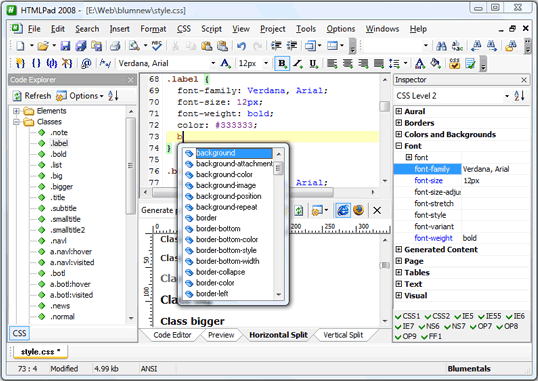Click the Find Next binoculars icon
This screenshot has width=538, height=381.
[x=492, y=46]
